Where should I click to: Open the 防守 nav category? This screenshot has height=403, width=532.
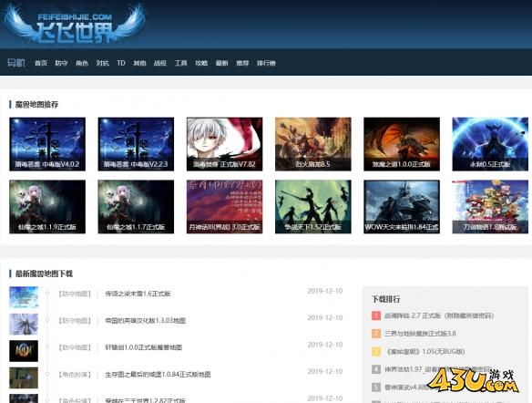pos(61,63)
